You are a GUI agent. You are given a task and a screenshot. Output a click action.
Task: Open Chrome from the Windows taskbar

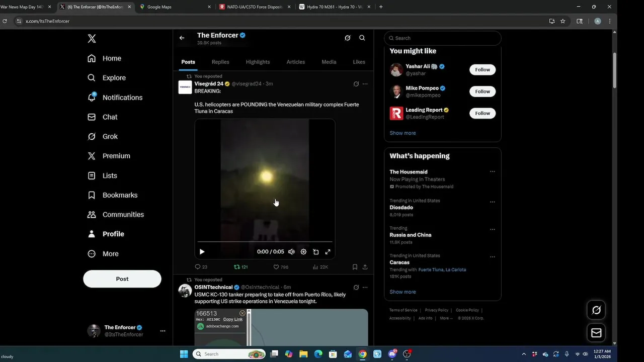click(362, 354)
